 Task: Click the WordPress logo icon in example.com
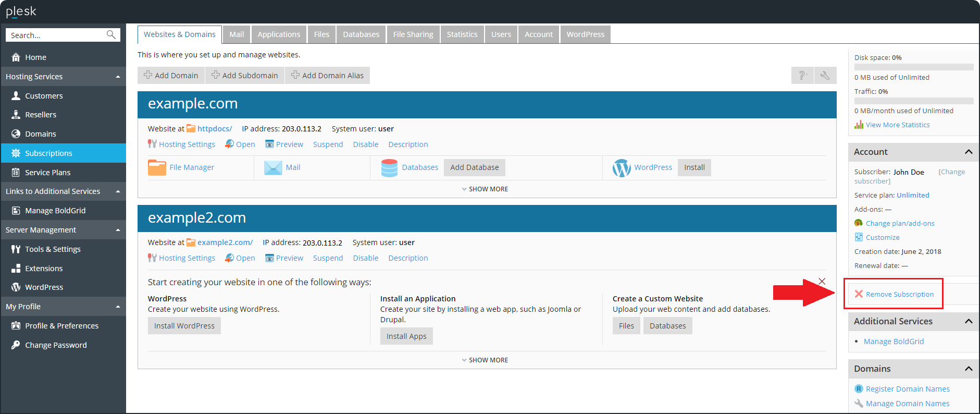click(x=622, y=167)
